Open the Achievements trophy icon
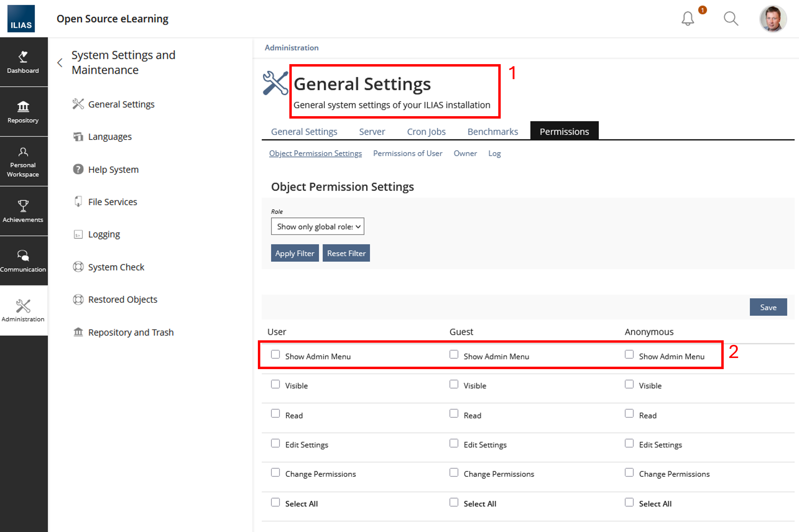The image size is (799, 532). (23, 211)
